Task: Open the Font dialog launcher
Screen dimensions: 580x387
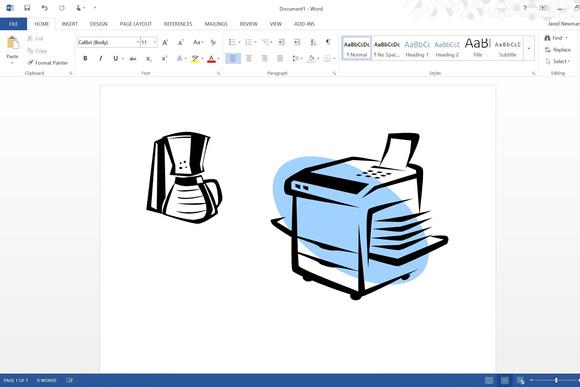Action: coord(219,73)
